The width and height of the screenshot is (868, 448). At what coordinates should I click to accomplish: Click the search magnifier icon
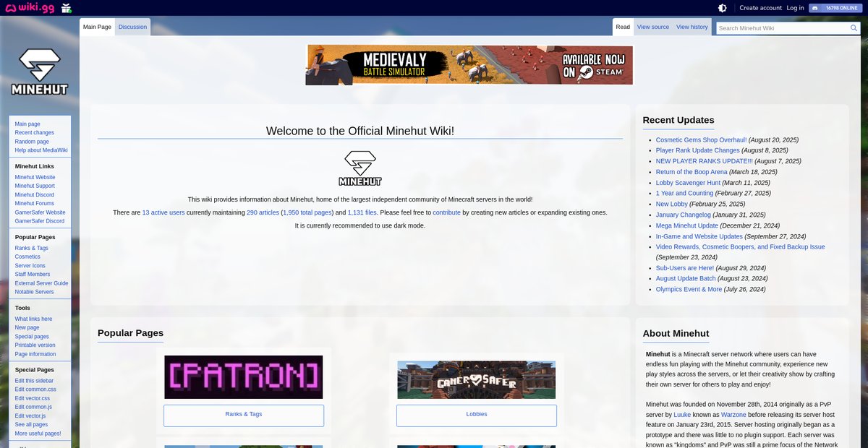tap(854, 28)
